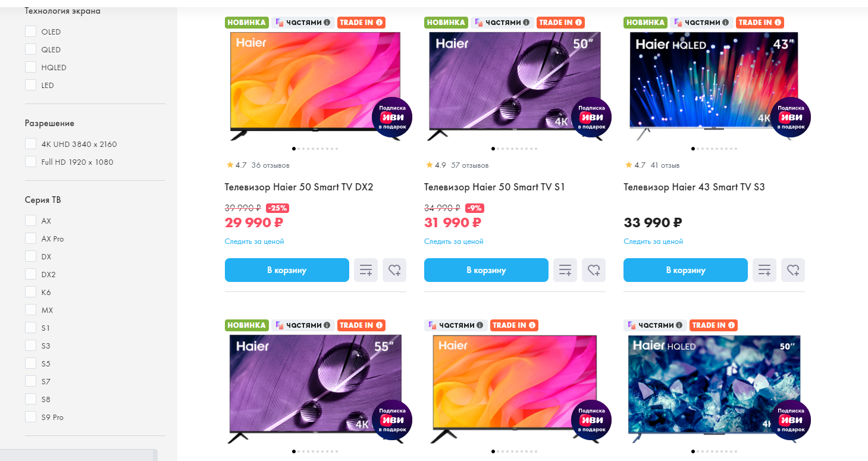Check the OLED screen technology filter
Screen dimensions: 868x461
pyautogui.click(x=31, y=32)
